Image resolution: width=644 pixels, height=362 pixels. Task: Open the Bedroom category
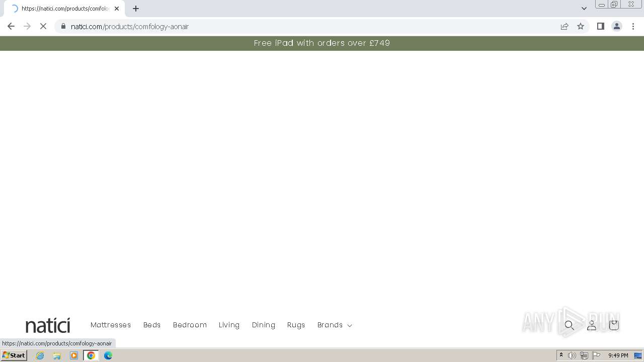(x=190, y=325)
